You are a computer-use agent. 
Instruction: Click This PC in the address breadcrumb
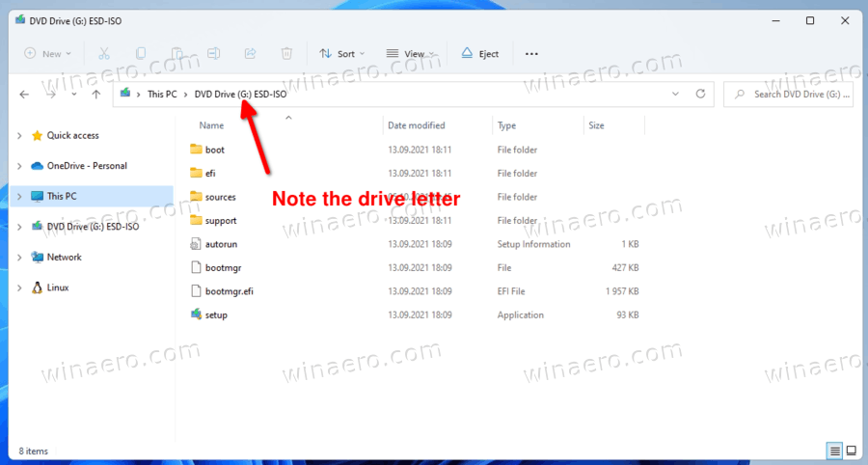coord(162,95)
